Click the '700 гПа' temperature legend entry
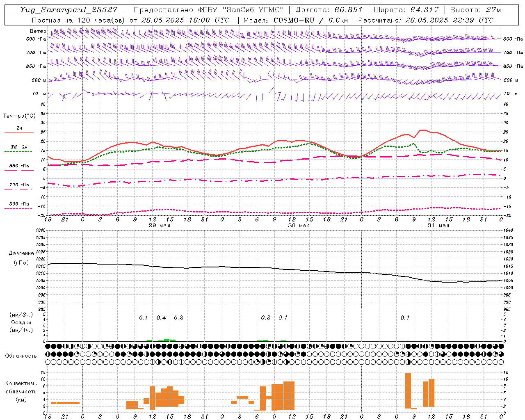 coord(19,185)
